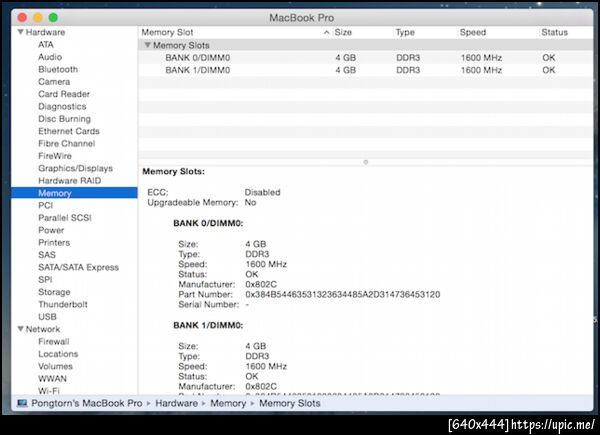Sort by Size column header

coord(343,33)
